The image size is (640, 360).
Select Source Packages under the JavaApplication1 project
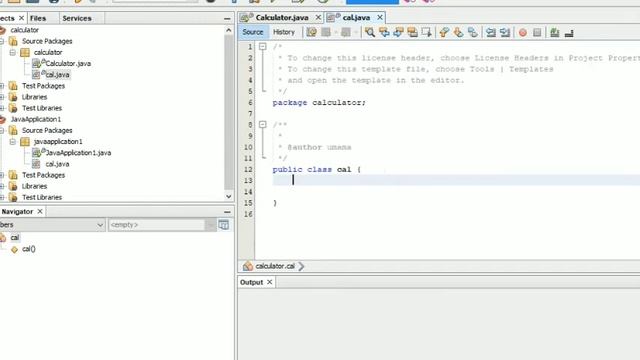pyautogui.click(x=47, y=130)
